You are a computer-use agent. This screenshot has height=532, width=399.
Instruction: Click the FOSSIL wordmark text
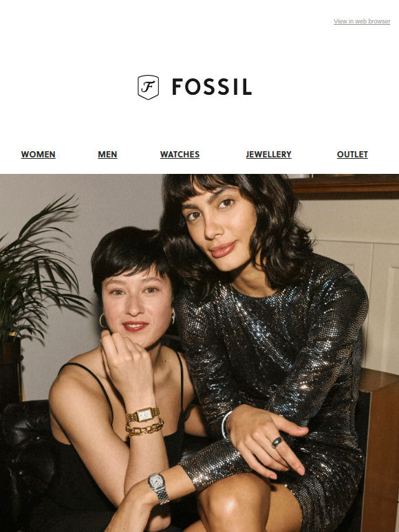pos(212,87)
